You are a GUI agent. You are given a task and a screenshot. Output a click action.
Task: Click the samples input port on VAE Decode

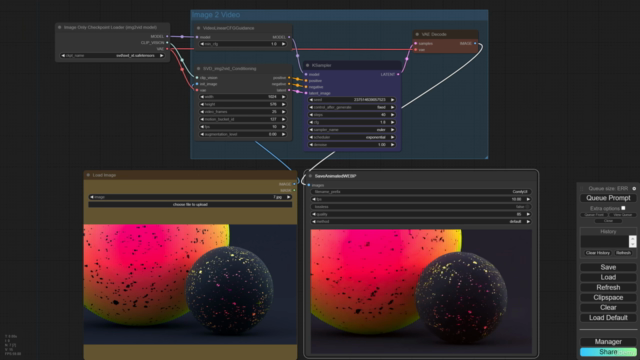point(416,43)
